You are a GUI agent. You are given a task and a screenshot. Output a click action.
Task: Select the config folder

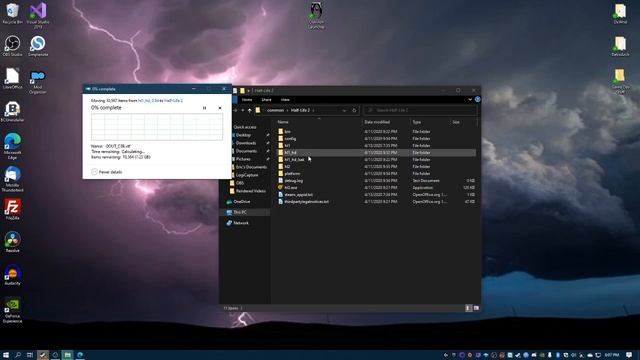(x=290, y=139)
